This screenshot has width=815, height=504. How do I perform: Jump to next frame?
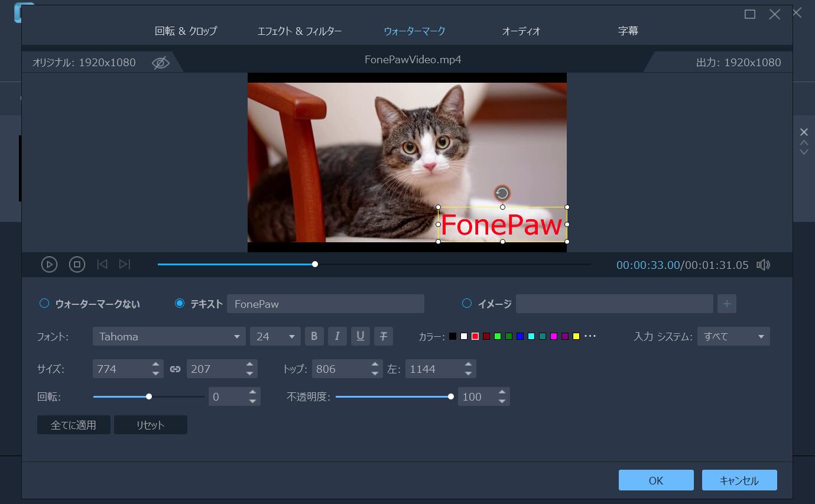tap(125, 264)
